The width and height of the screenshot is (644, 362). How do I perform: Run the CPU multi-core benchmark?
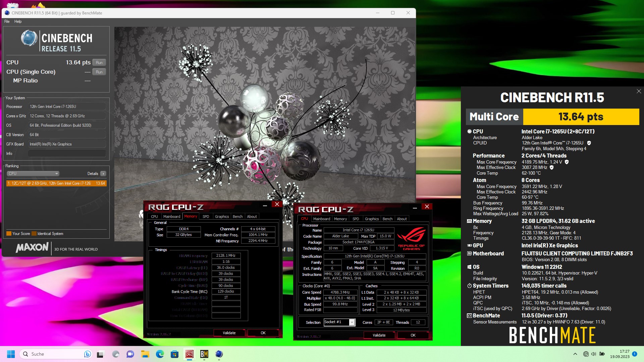coord(99,63)
